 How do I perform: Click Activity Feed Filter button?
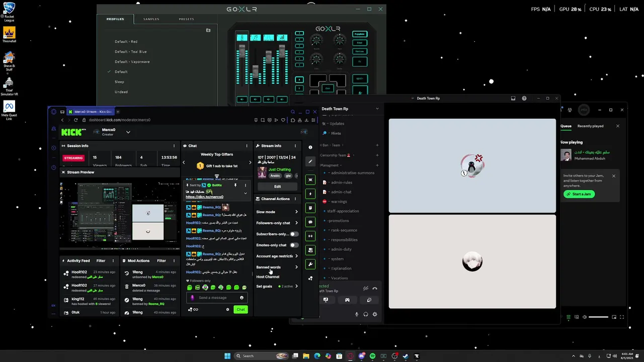[101, 261]
